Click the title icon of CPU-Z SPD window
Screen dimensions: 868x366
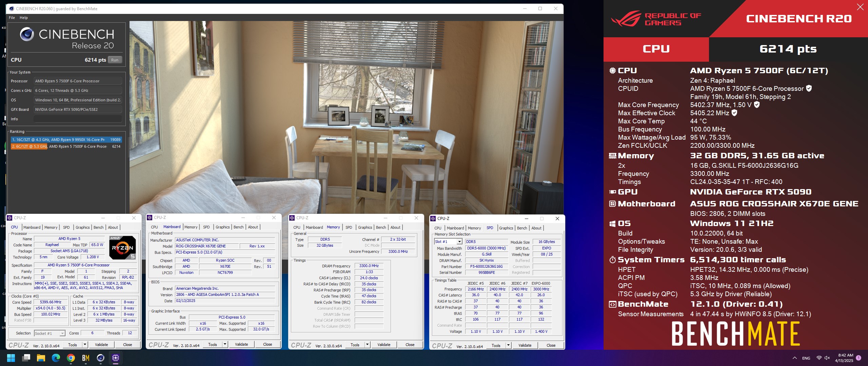click(x=433, y=219)
